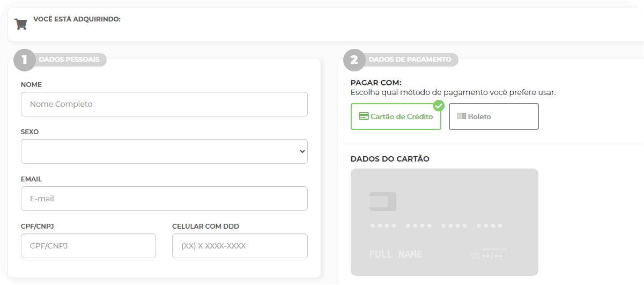
Task: Click the green checkmark badge on Cartão de Crédito
Action: point(439,105)
